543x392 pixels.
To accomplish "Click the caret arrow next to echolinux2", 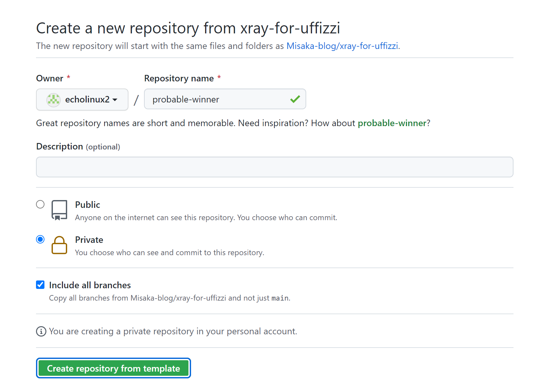I will [115, 100].
